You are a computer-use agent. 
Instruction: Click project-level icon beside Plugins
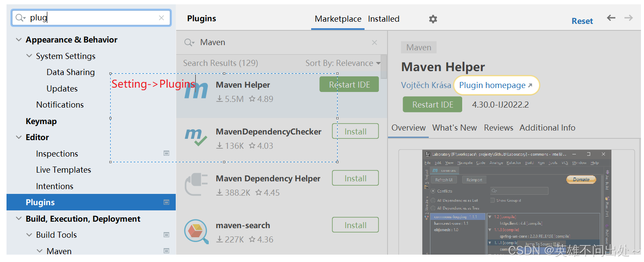166,202
